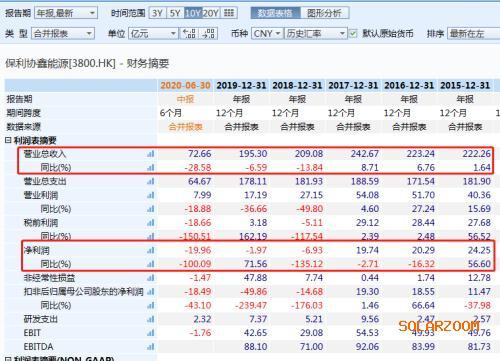500x361 pixels.
Task: Switch to the 图形分析 tab
Action: [x=324, y=13]
